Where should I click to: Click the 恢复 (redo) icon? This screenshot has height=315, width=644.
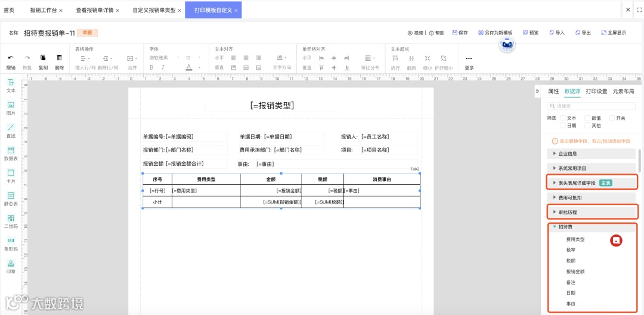(x=27, y=58)
